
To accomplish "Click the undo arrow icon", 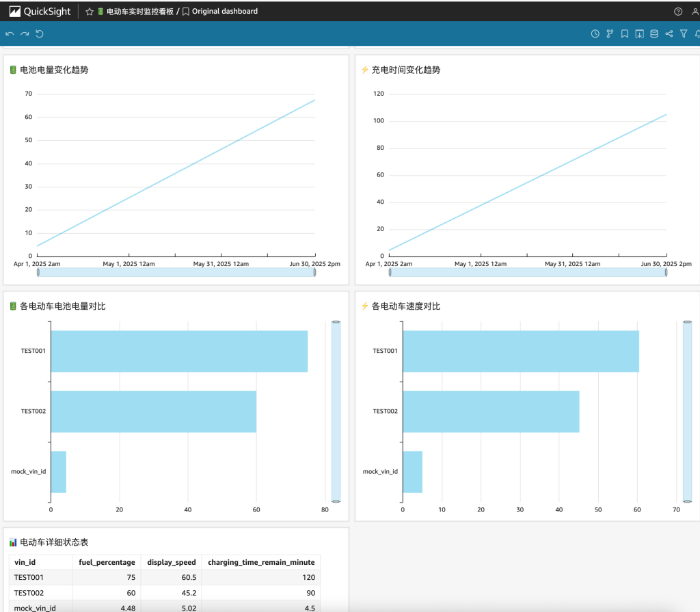I will click(10, 34).
